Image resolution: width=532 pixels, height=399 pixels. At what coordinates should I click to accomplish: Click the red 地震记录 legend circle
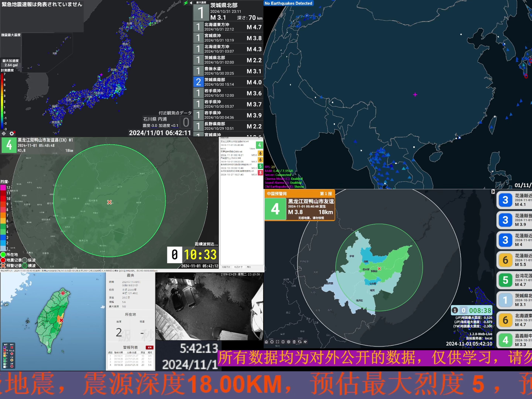pyautogui.click(x=3, y=260)
